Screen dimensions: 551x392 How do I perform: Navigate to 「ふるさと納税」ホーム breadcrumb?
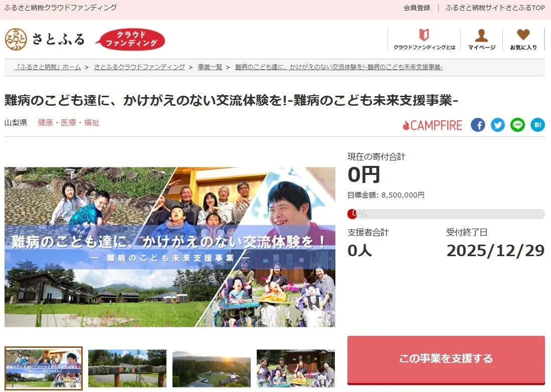(x=48, y=67)
